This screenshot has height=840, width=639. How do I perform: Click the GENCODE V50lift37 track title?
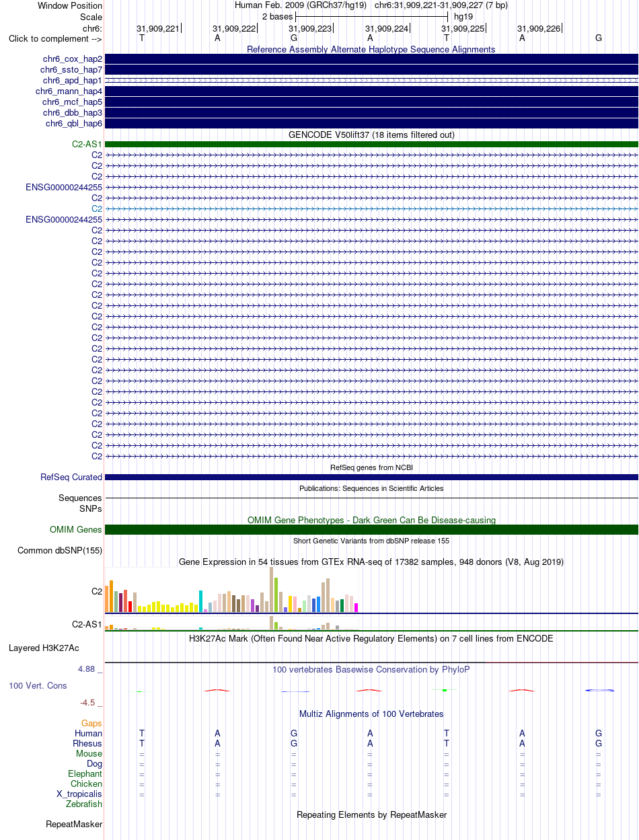coord(371,135)
